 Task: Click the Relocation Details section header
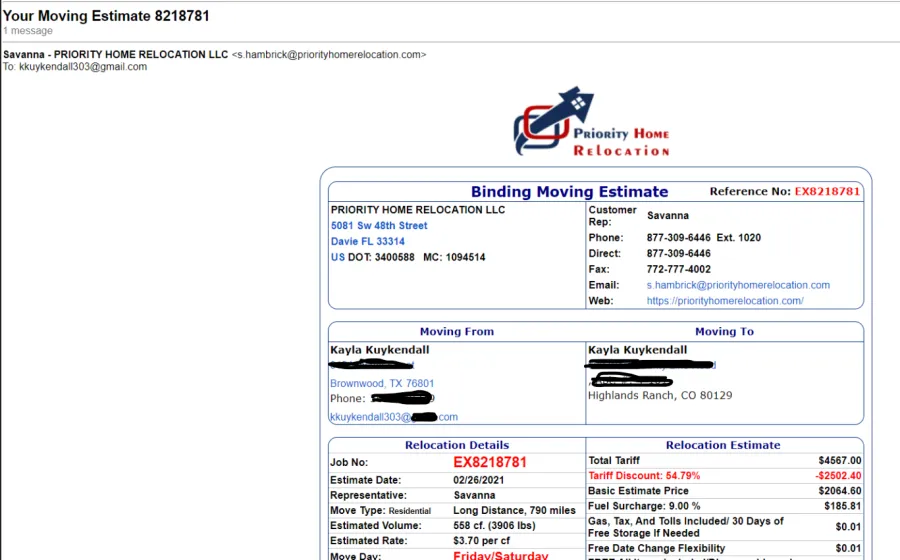point(457,445)
